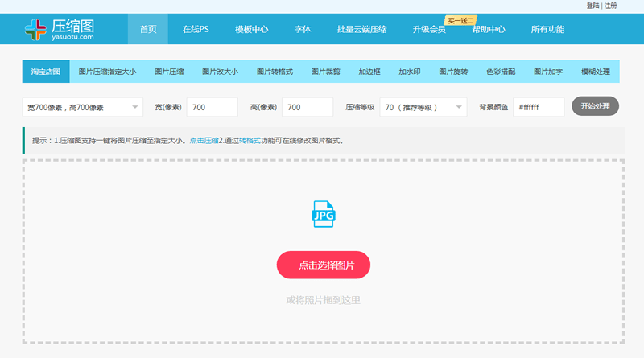Click the 背景颜色 #ffffff color field
The width and height of the screenshot is (644, 358).
(x=539, y=107)
